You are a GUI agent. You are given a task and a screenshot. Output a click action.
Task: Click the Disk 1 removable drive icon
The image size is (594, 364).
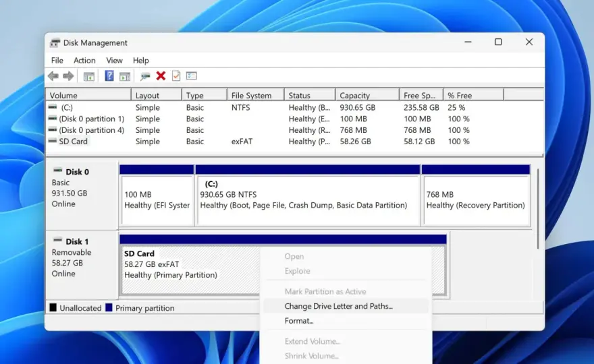tap(57, 240)
